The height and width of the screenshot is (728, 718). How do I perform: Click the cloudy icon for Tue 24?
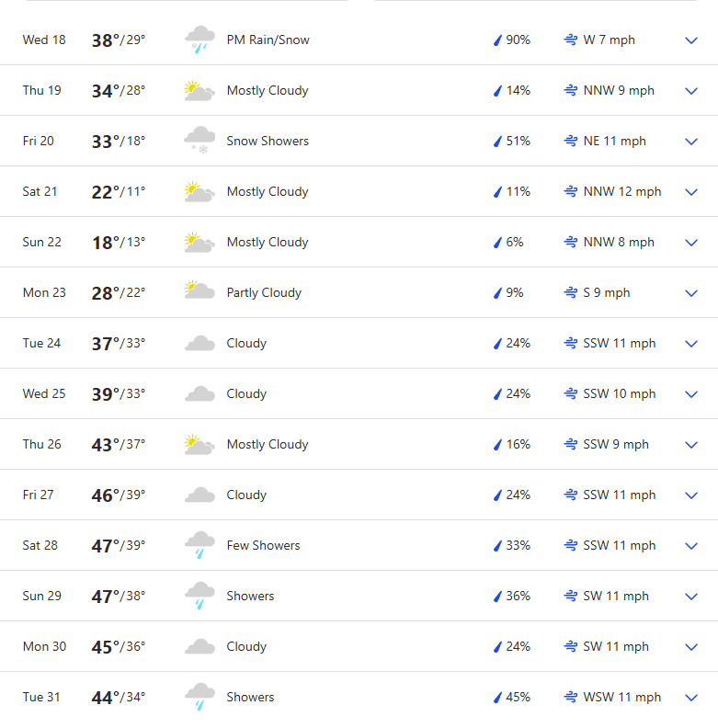pos(199,344)
